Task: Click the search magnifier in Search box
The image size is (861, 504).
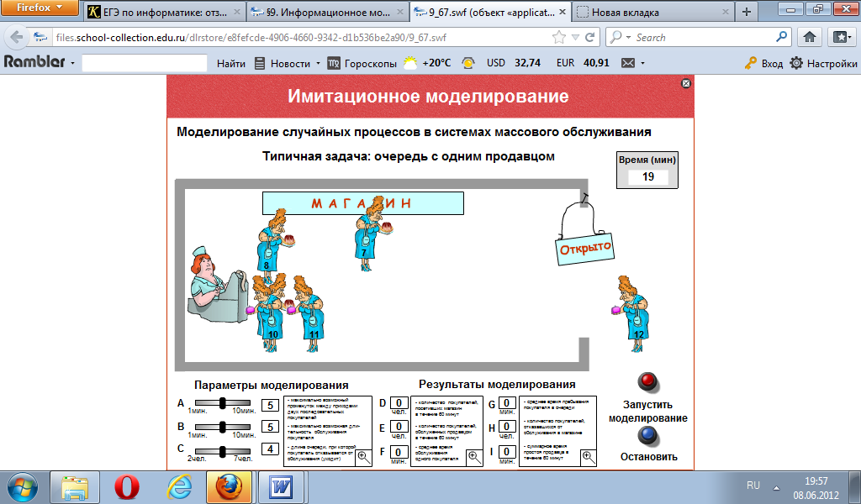Action: click(781, 37)
